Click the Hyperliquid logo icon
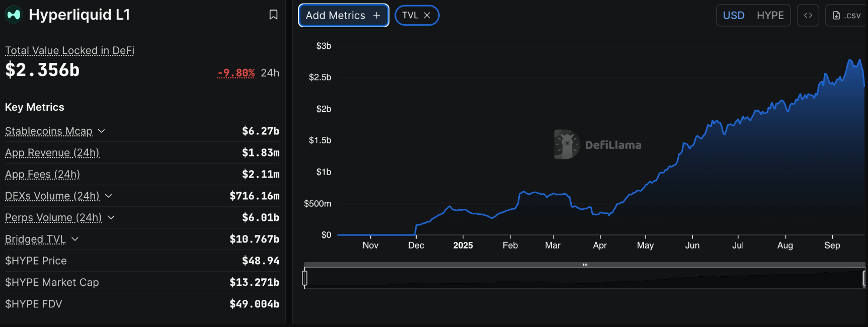The width and height of the screenshot is (868, 327). pos(14,15)
